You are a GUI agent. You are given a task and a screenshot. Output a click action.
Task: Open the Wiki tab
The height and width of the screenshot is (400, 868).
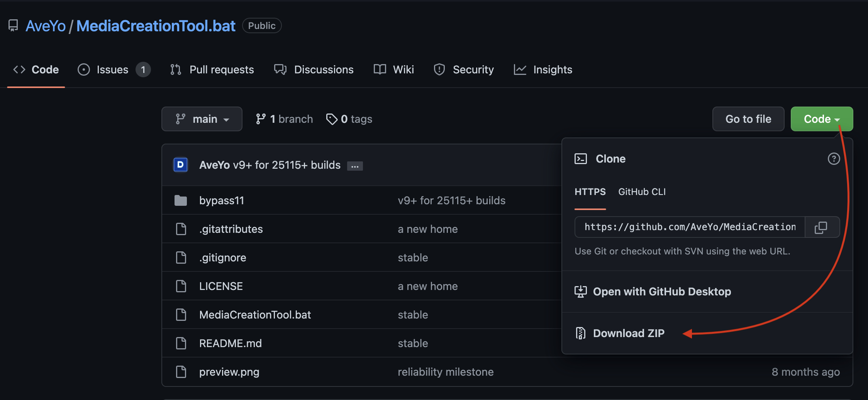tap(394, 69)
